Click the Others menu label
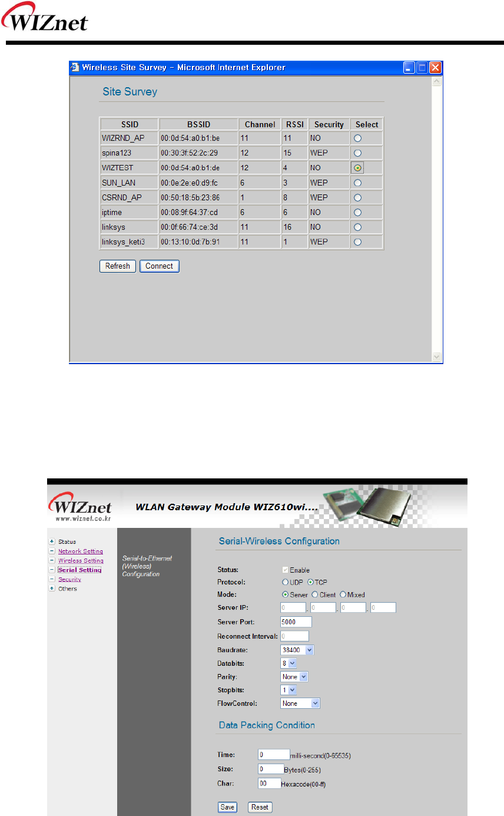This screenshot has width=504, height=816. [x=68, y=589]
